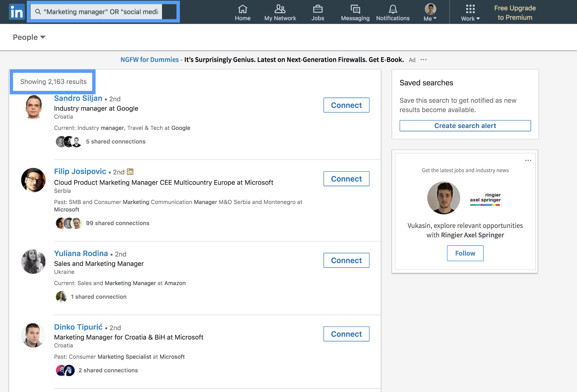The image size is (577, 392).
Task: Open Dinko Tipurić's profile
Action: click(x=78, y=327)
